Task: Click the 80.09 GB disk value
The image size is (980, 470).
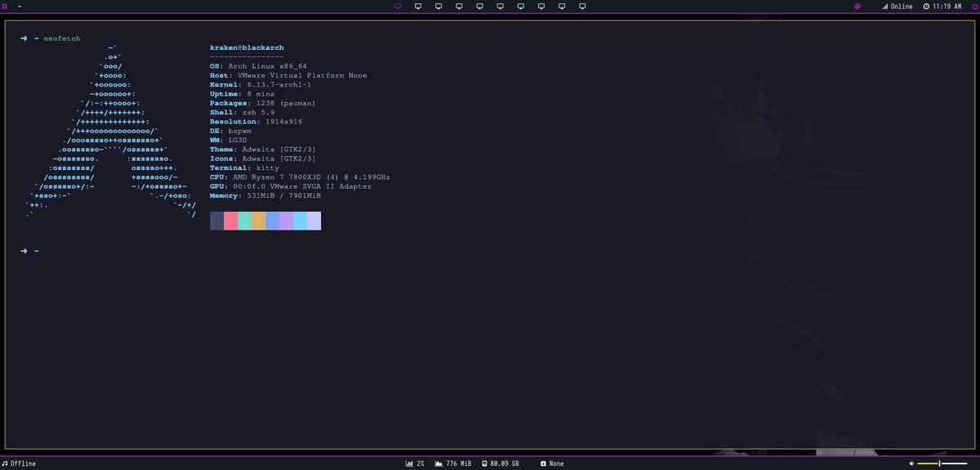Action: 505,463
